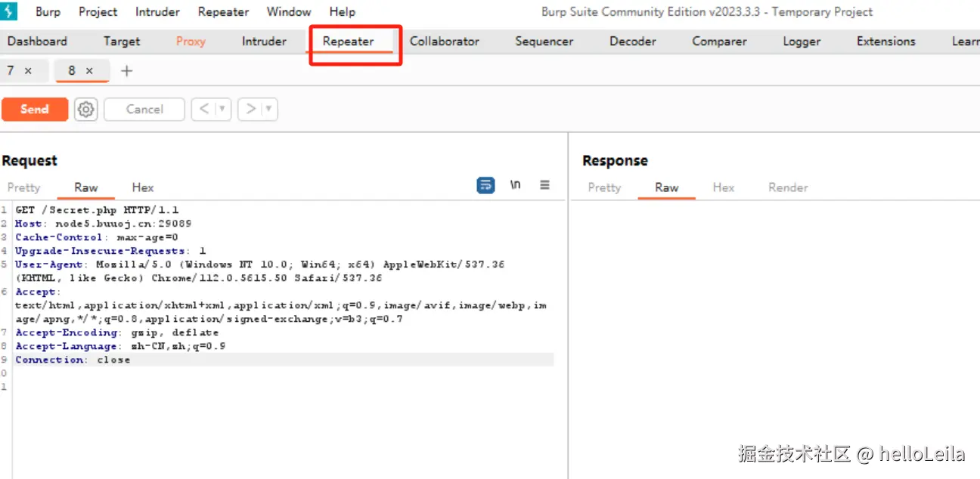Image resolution: width=980 pixels, height=479 pixels.
Task: Switch Request view to Pretty
Action: pos(23,187)
